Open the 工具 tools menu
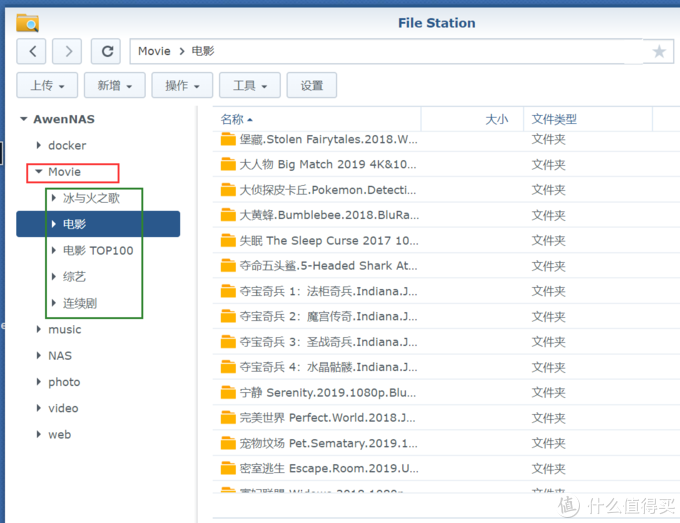Viewport: 680px width, 523px height. [x=250, y=86]
